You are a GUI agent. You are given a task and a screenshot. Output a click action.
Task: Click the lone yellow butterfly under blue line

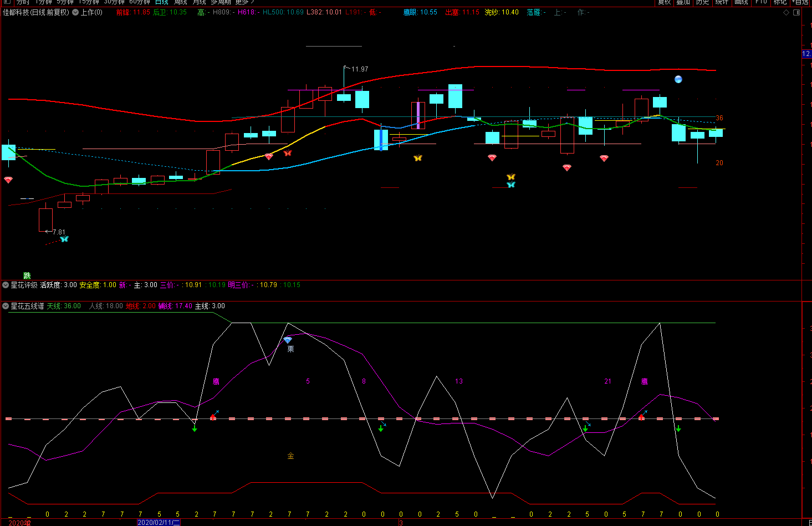click(418, 158)
